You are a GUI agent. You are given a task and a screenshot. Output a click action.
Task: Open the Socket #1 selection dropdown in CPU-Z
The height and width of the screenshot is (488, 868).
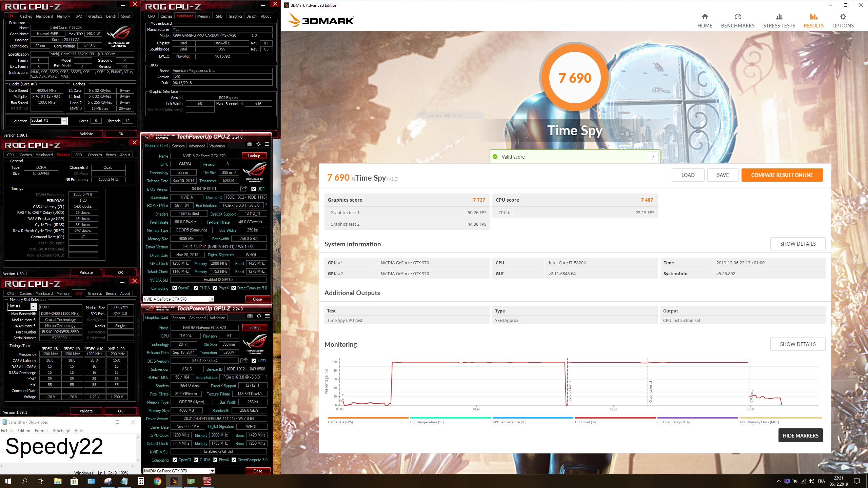pos(49,121)
